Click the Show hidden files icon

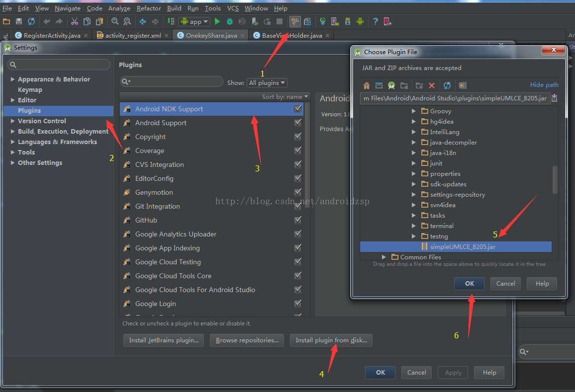[463, 85]
